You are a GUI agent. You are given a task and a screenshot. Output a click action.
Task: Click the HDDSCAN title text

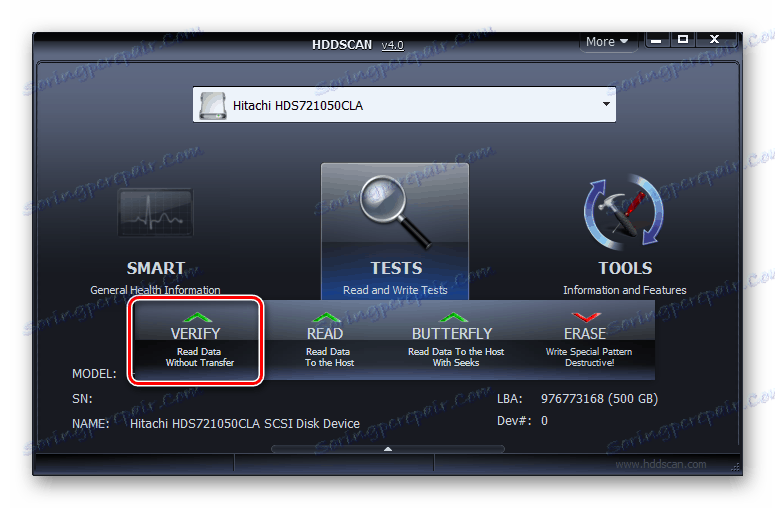tap(342, 45)
